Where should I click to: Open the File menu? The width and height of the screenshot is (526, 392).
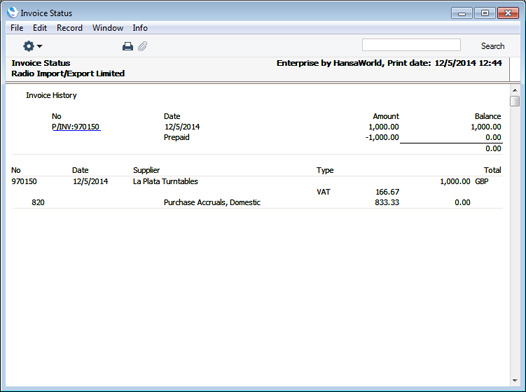tap(17, 28)
